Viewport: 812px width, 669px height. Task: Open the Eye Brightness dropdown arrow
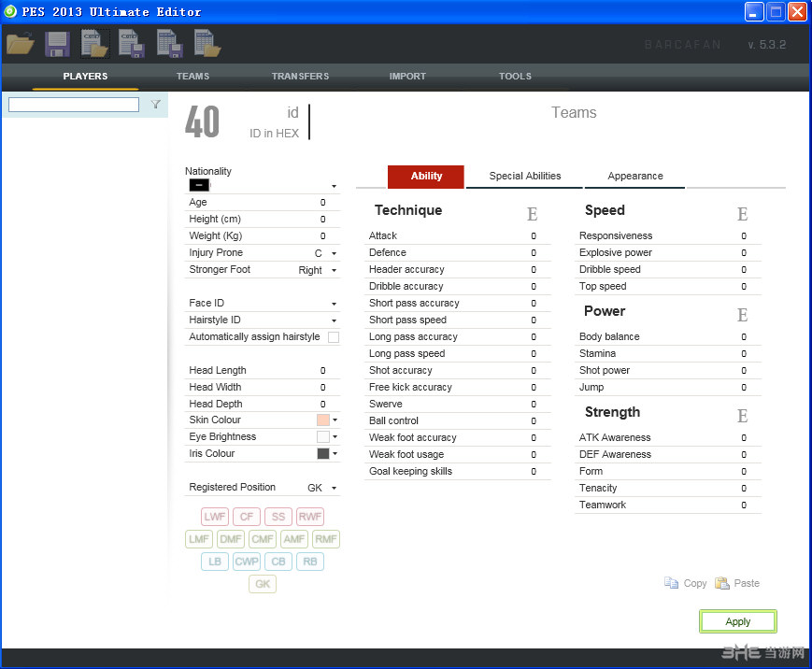click(x=335, y=436)
